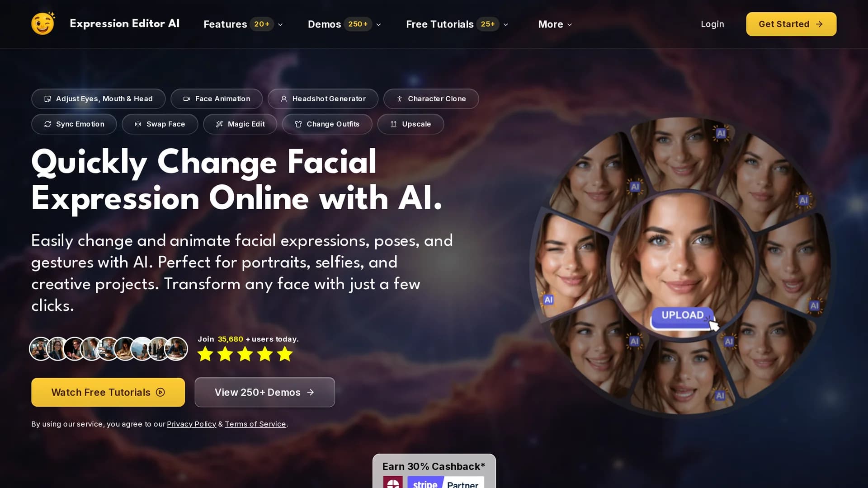Select the Change Outfits chip
The width and height of the screenshot is (868, 488).
pyautogui.click(x=327, y=124)
